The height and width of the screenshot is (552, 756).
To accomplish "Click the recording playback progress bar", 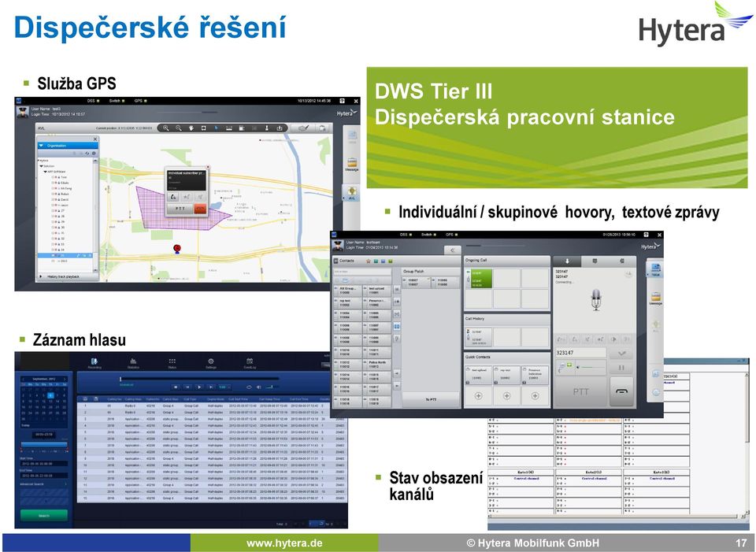I will pos(199,379).
